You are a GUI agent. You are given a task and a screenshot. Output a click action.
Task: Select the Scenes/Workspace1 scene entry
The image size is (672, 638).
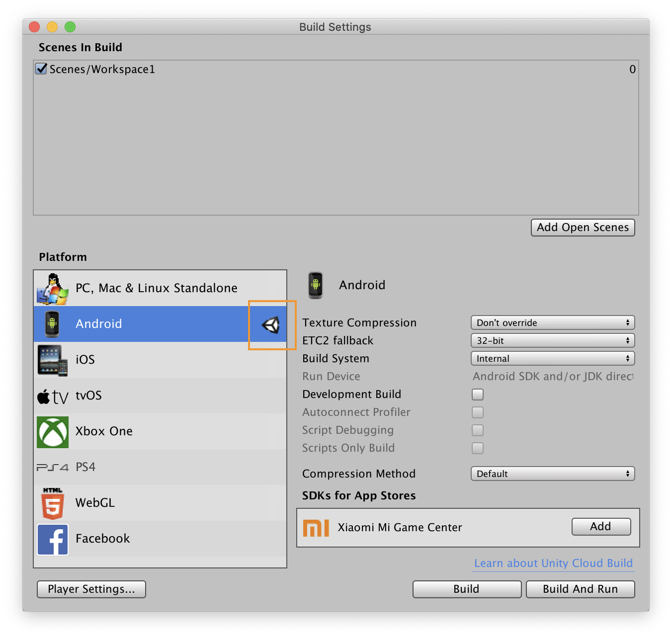[x=336, y=69]
